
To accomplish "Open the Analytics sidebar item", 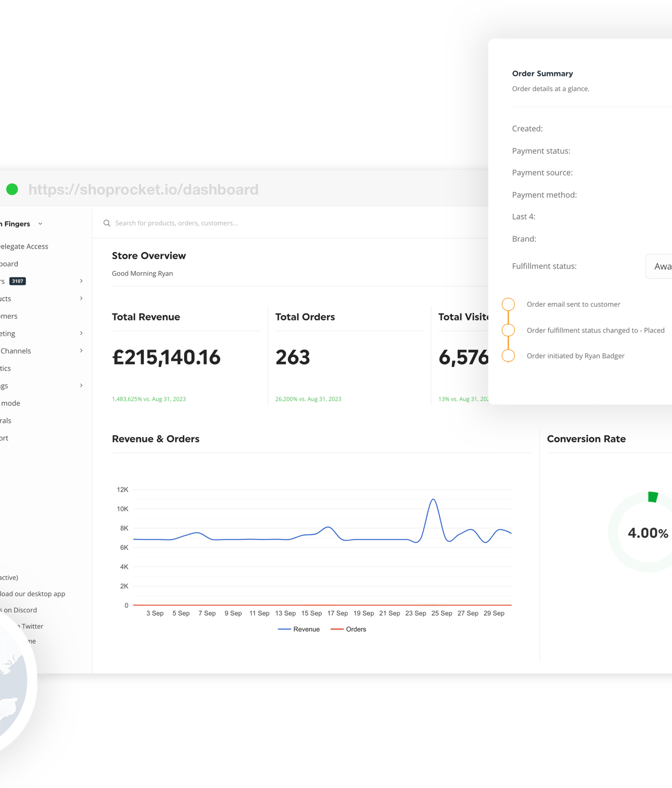I will [6, 368].
